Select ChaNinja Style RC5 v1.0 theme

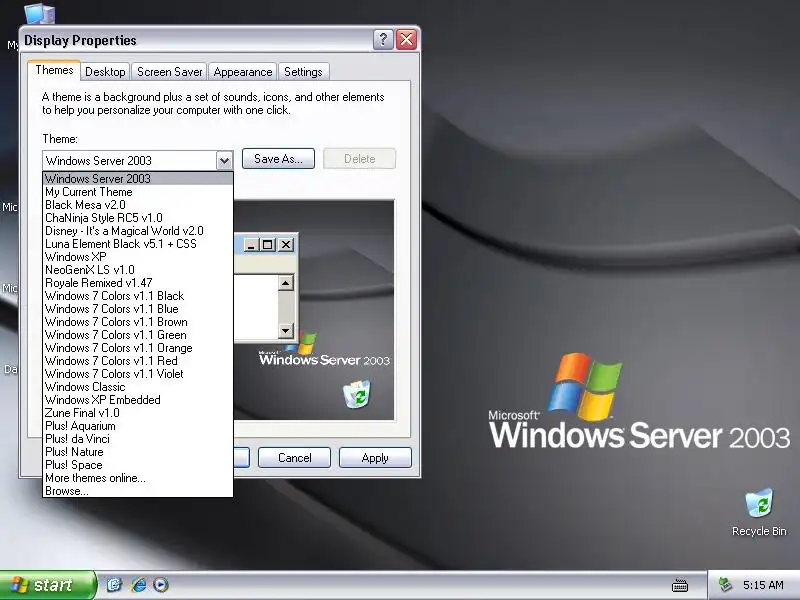(138, 218)
